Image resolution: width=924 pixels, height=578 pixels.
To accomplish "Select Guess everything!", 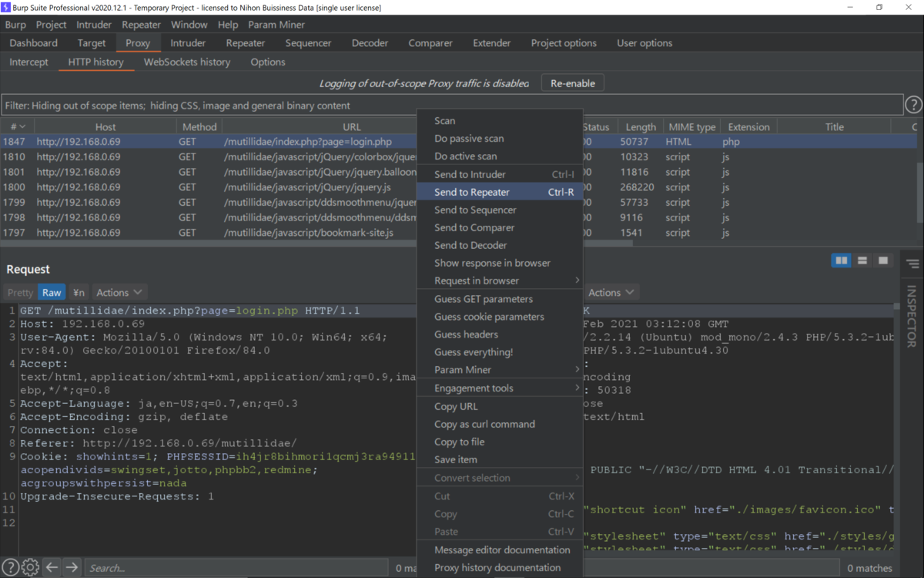I will (499, 352).
